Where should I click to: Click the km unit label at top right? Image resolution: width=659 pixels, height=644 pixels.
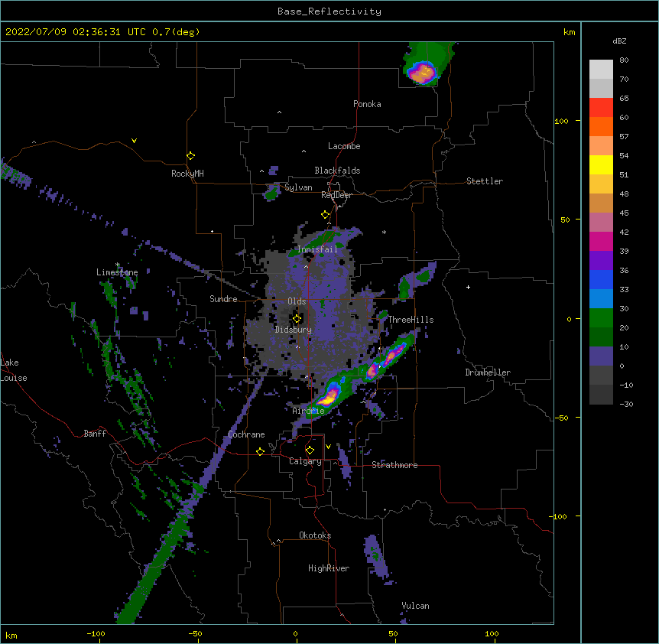[569, 32]
